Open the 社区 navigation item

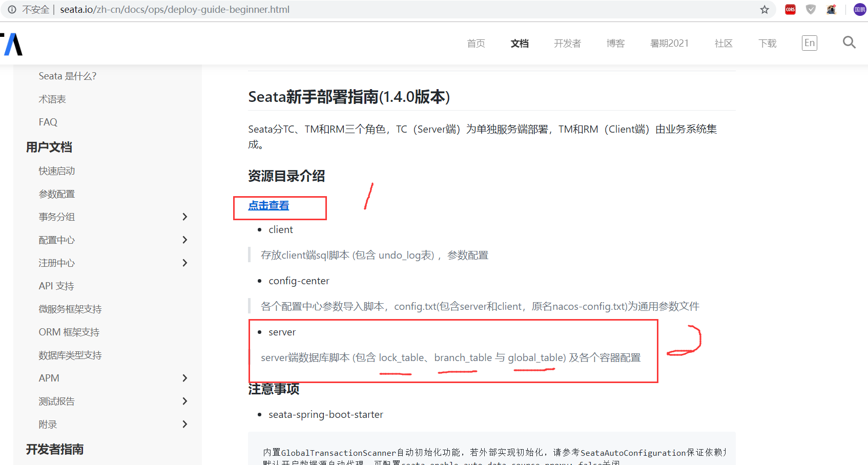coord(724,44)
